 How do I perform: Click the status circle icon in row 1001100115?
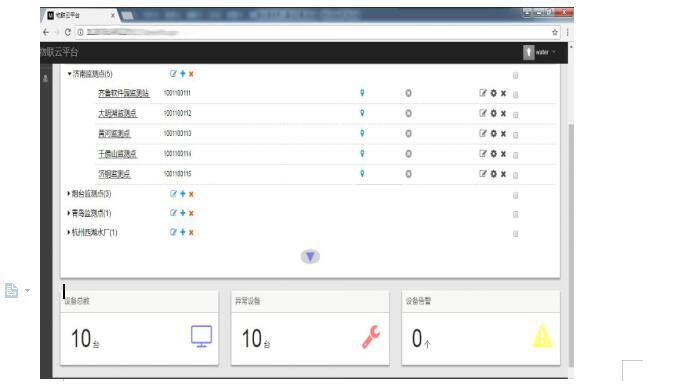coord(408,174)
